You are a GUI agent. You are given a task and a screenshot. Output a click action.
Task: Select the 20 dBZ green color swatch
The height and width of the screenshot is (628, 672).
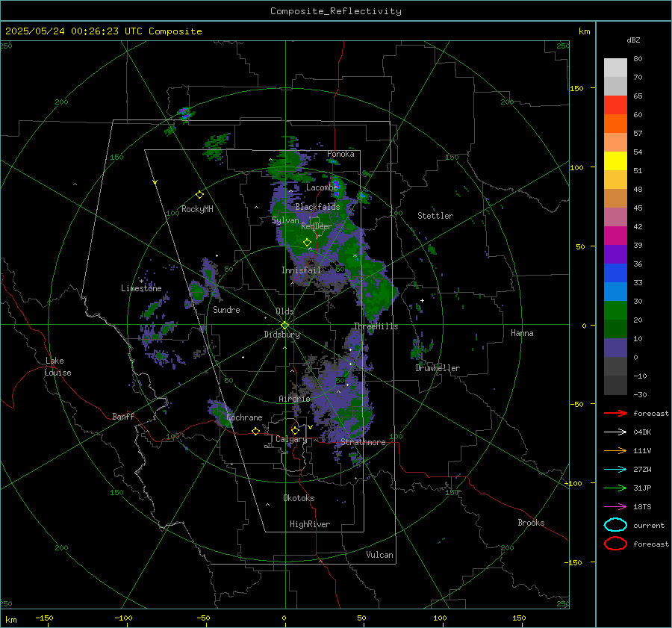(615, 311)
